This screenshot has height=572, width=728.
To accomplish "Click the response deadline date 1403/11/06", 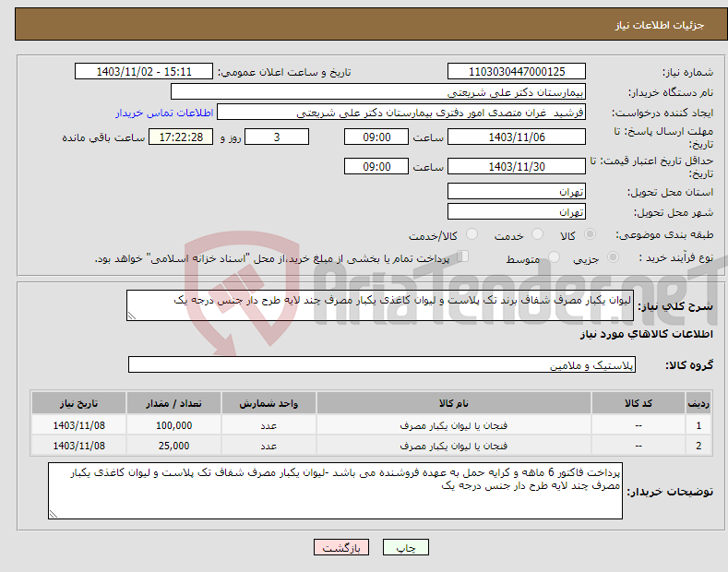I will (x=517, y=137).
